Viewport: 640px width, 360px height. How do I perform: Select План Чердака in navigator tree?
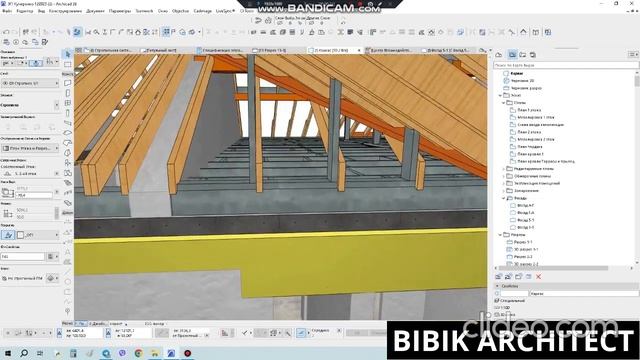530,147
